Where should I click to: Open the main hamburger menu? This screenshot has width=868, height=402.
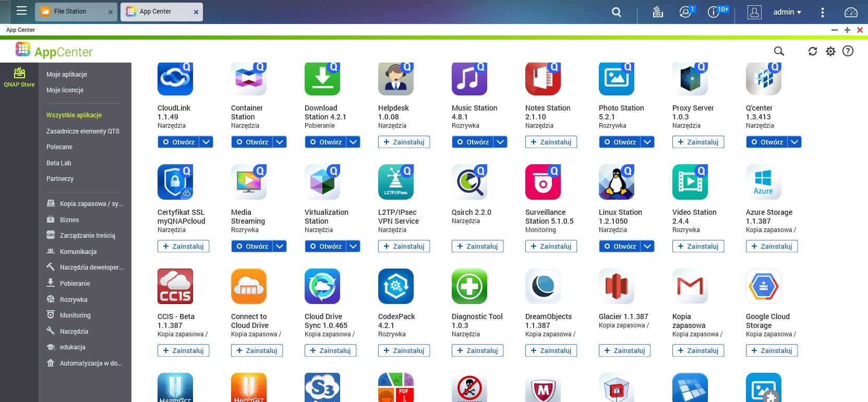tap(21, 10)
